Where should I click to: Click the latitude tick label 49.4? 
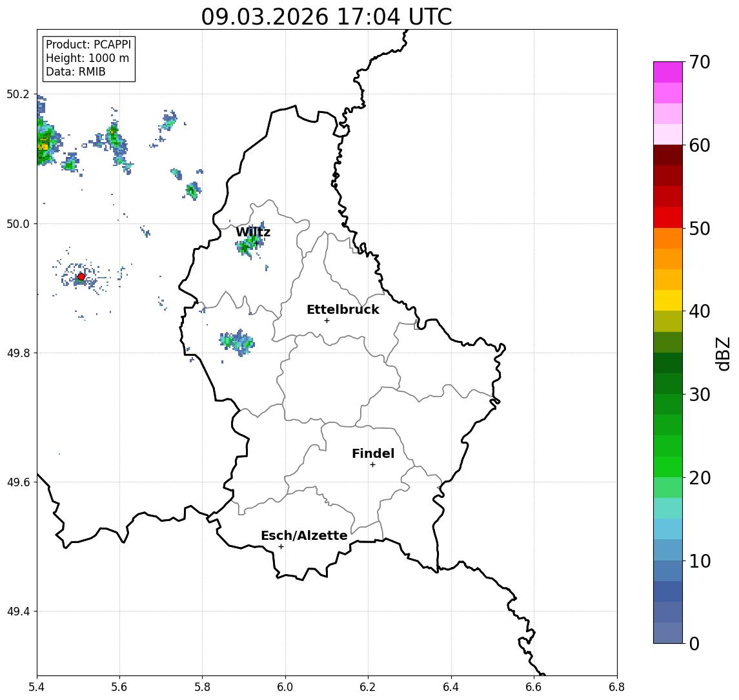pyautogui.click(x=17, y=612)
